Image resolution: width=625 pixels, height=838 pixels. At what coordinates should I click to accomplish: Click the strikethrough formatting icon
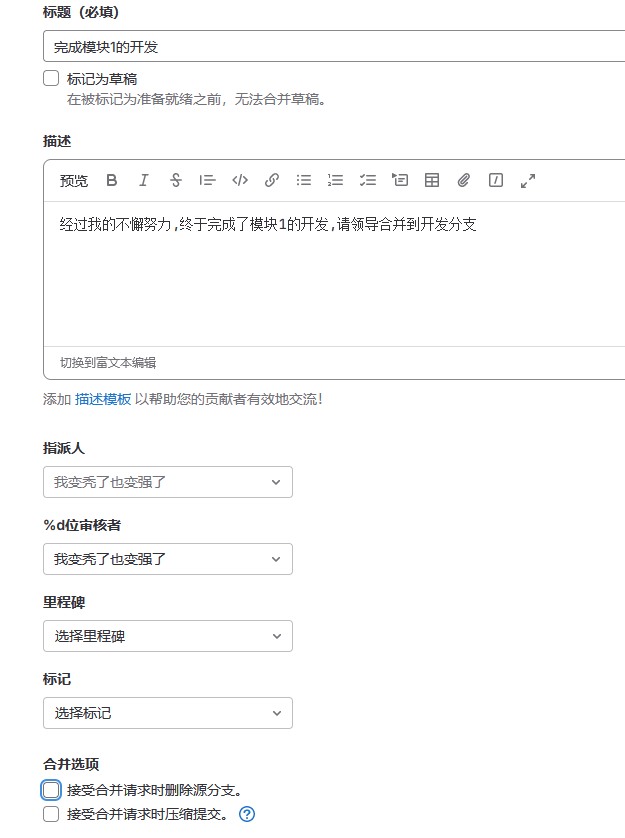(176, 181)
